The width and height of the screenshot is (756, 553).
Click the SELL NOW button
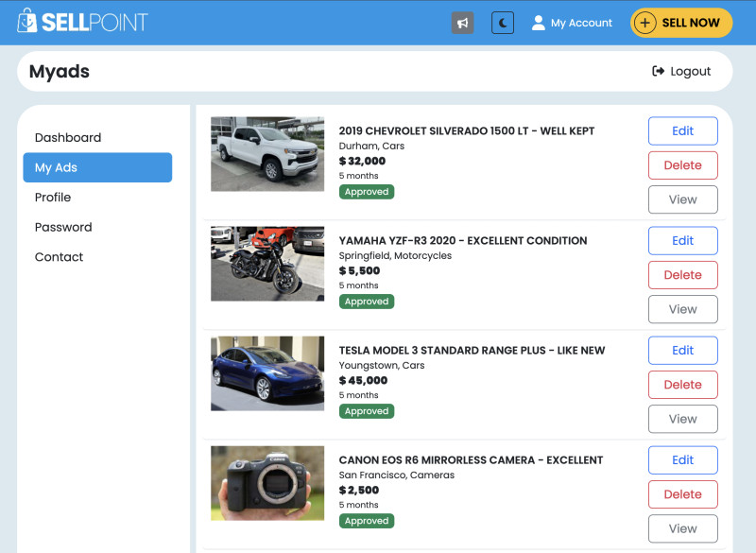681,23
